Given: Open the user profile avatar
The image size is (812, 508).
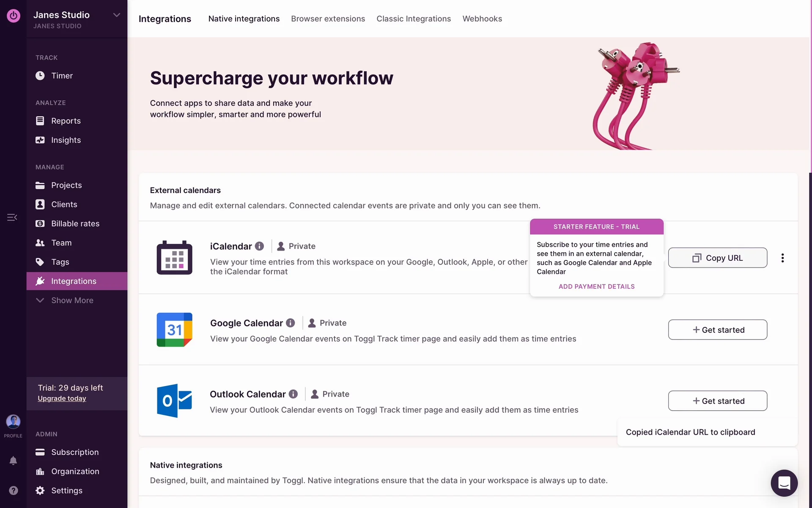Looking at the screenshot, I should (x=13, y=422).
